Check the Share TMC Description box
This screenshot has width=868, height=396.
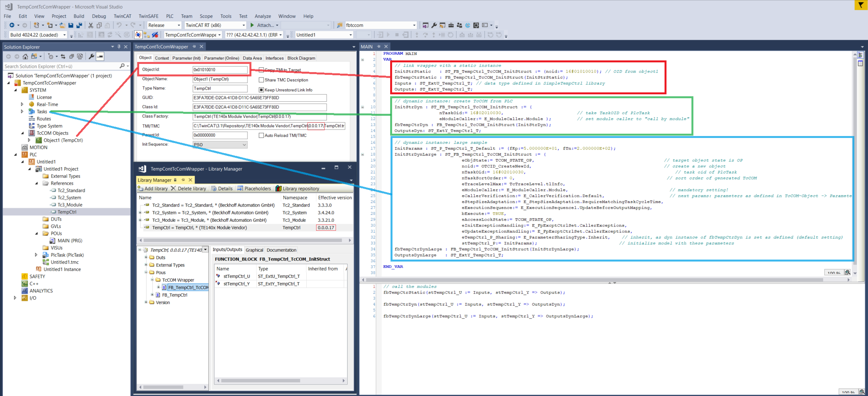tap(262, 80)
